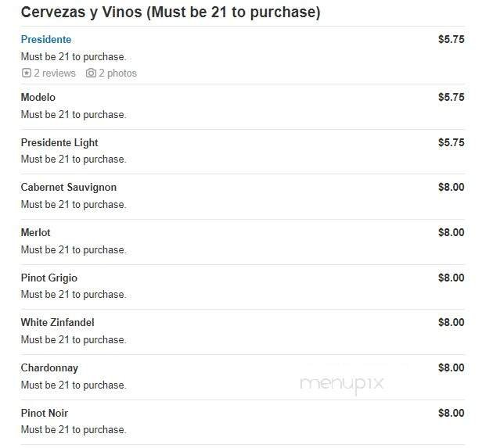The height and width of the screenshot is (448, 482).
Task: Open the Presidente menu item link
Action: 46,39
